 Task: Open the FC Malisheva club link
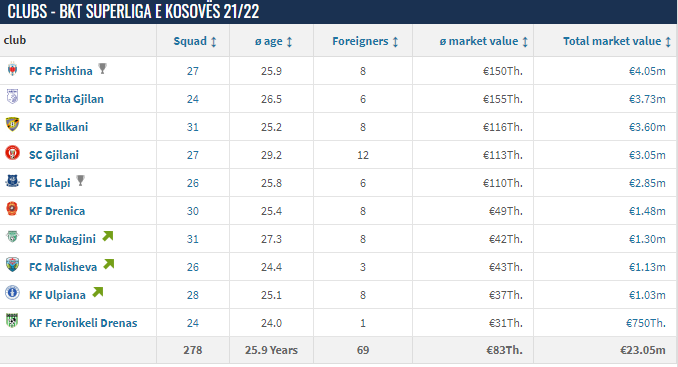pos(63,267)
